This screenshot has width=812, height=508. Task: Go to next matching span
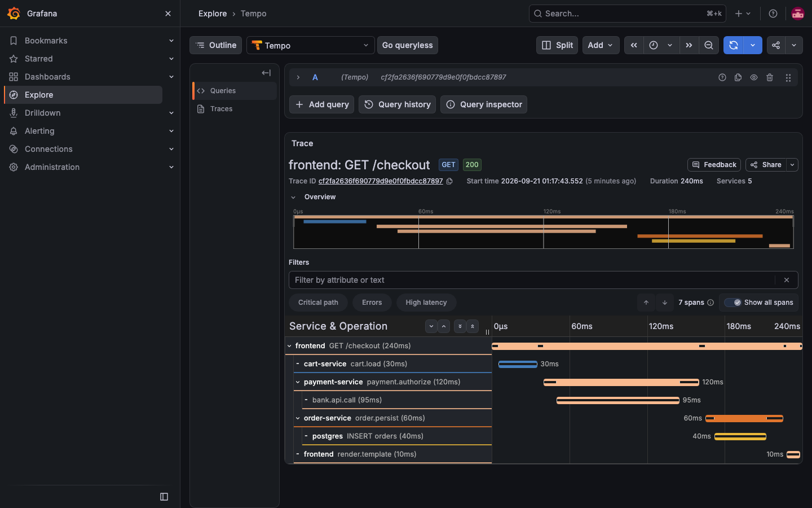[x=665, y=303]
